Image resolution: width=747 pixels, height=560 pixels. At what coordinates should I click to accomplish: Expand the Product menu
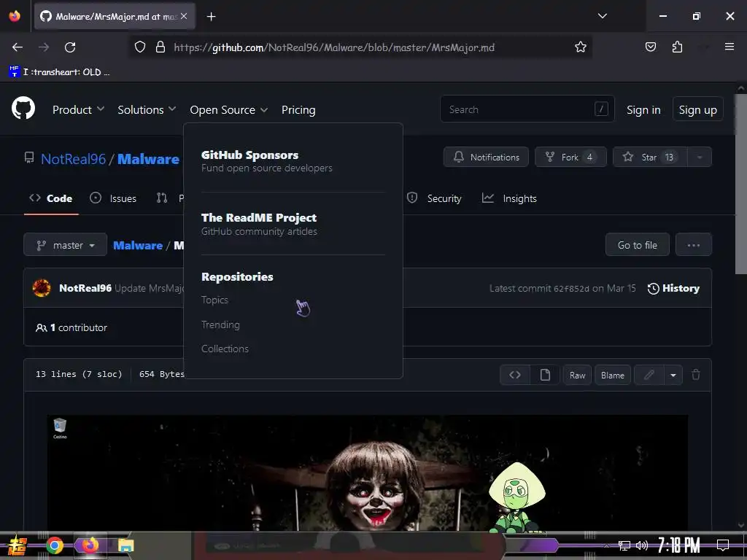pyautogui.click(x=78, y=110)
